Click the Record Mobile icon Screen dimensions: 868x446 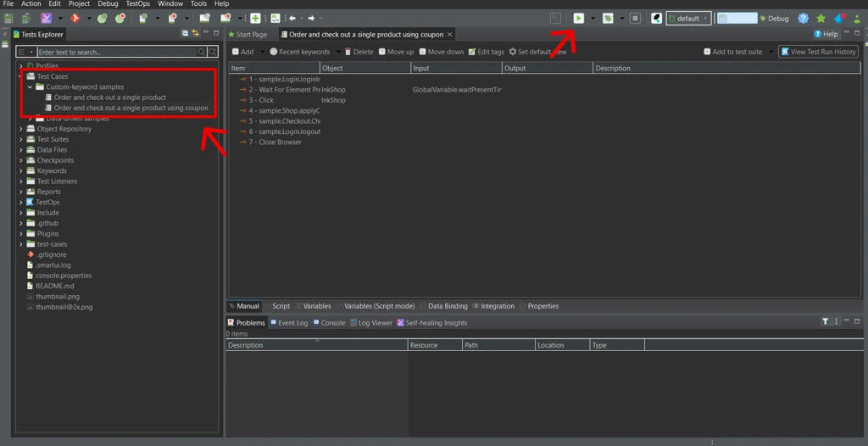click(172, 19)
